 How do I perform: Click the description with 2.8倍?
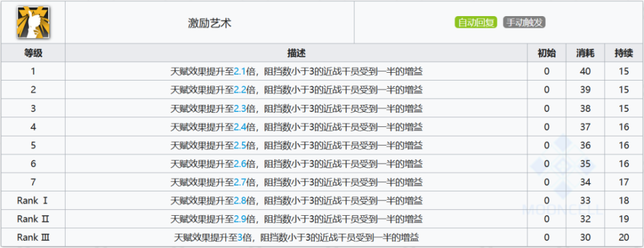tap(296, 200)
